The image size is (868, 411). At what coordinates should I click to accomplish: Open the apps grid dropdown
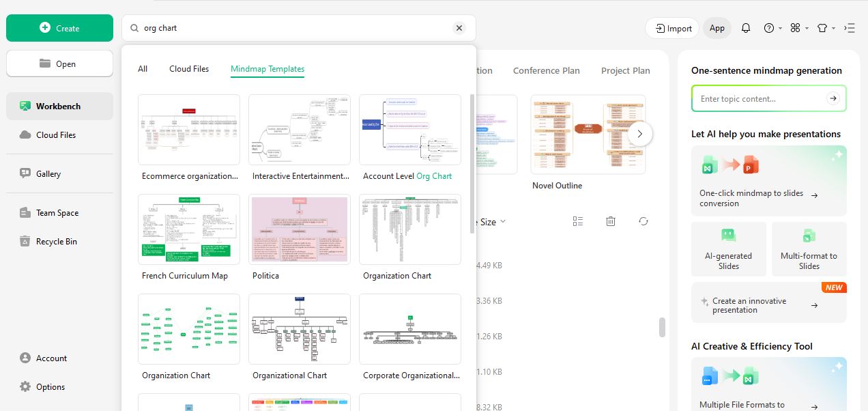pyautogui.click(x=799, y=28)
